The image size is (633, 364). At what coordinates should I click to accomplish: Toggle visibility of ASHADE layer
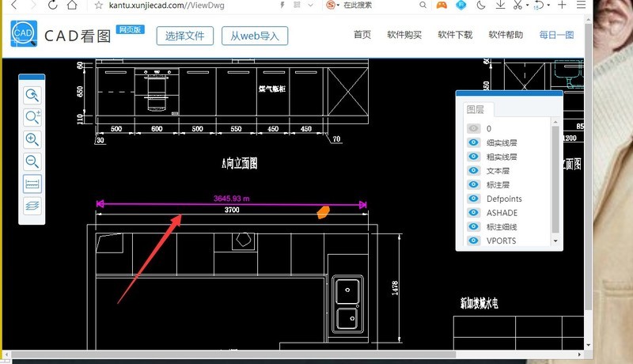pos(474,213)
